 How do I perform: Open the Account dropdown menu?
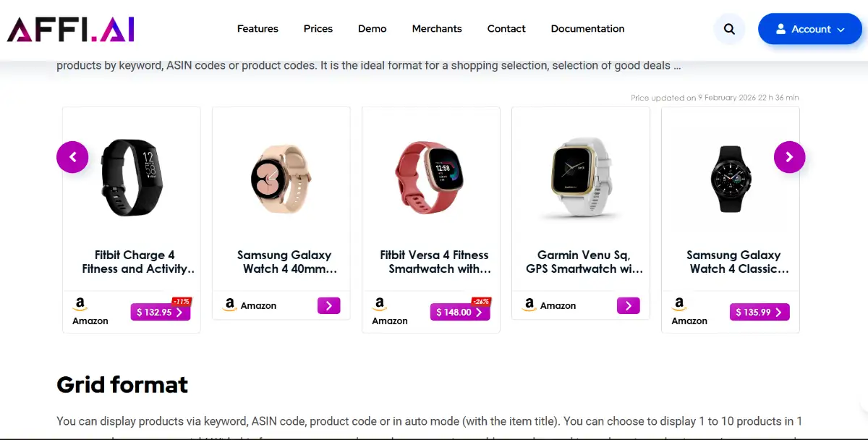pyautogui.click(x=809, y=29)
